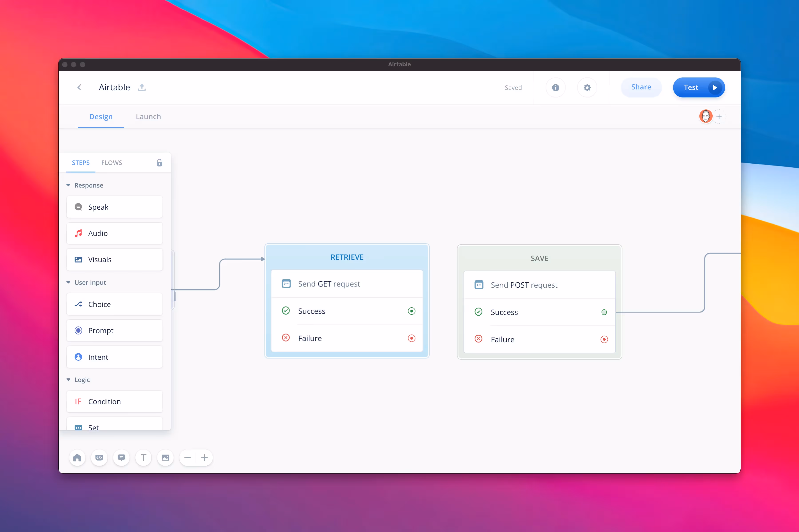Switch to the Launch tab

(148, 117)
